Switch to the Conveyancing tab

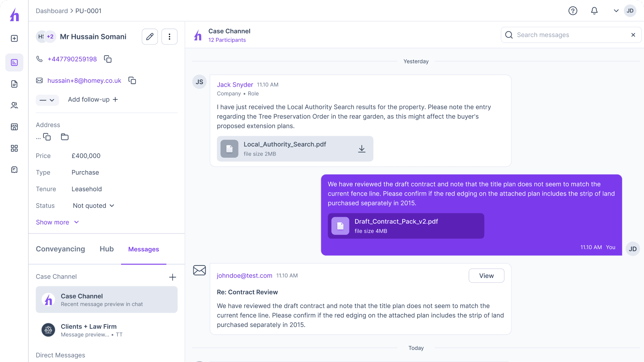[x=60, y=249]
